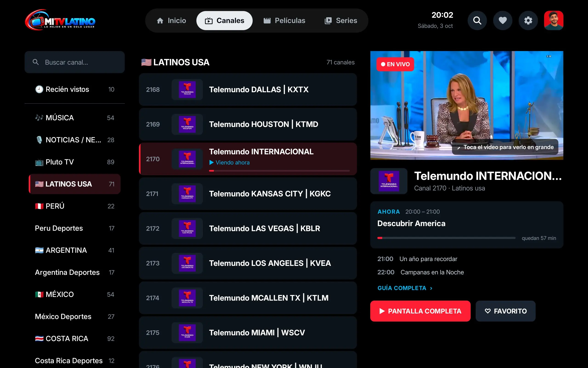Select the NOTICIAS / NE... category

pyautogui.click(x=75, y=140)
